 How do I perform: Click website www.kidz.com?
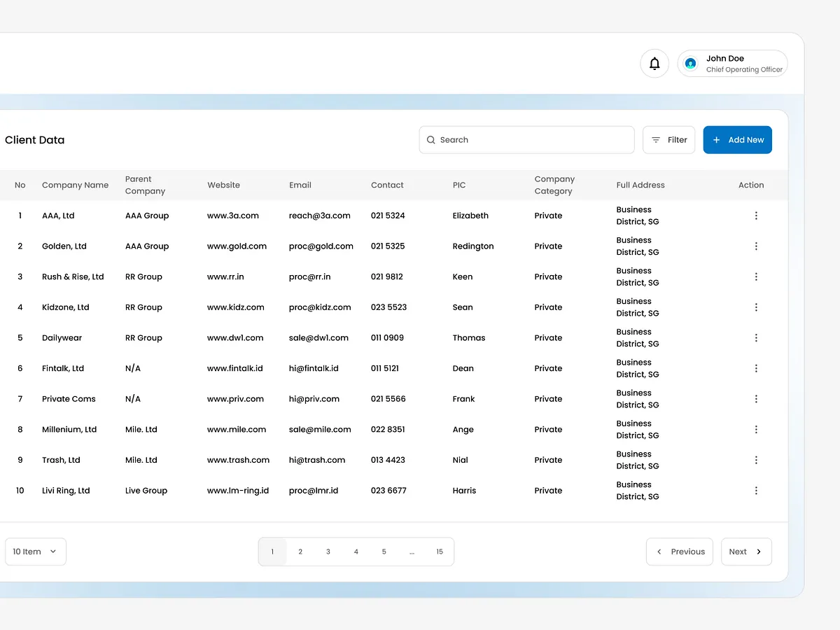point(236,307)
